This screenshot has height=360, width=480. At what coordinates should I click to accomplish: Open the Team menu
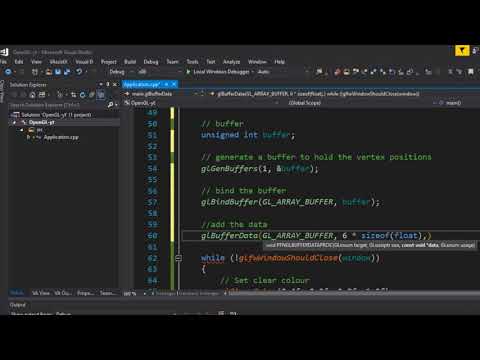172,62
